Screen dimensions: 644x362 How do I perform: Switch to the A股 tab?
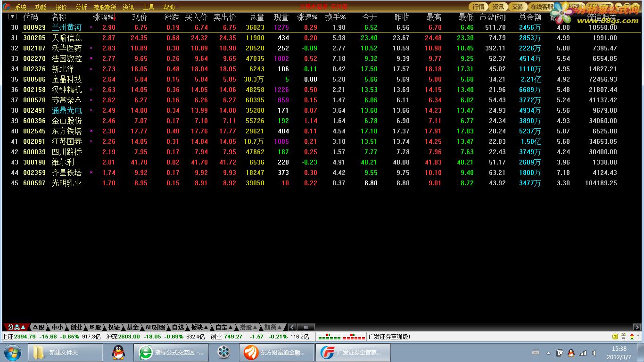[x=39, y=327]
